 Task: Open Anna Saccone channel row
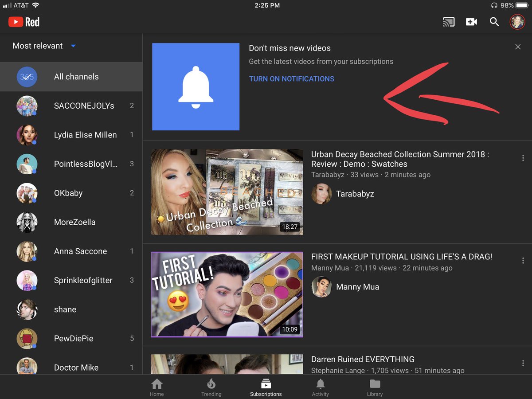pyautogui.click(x=71, y=251)
